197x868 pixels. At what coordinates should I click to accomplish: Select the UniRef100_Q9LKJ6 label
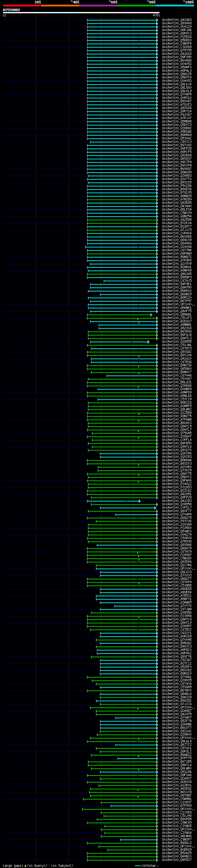point(176,84)
